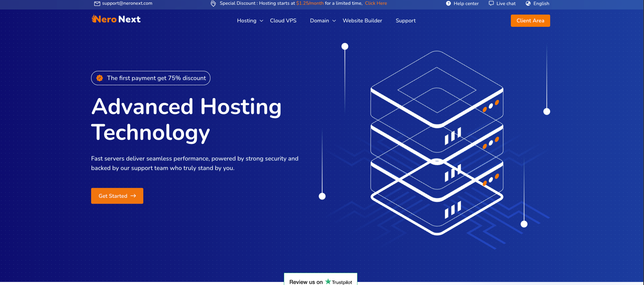Viewport: 644px width, 285px height.
Task: Open the Support menu item
Action: pos(406,21)
